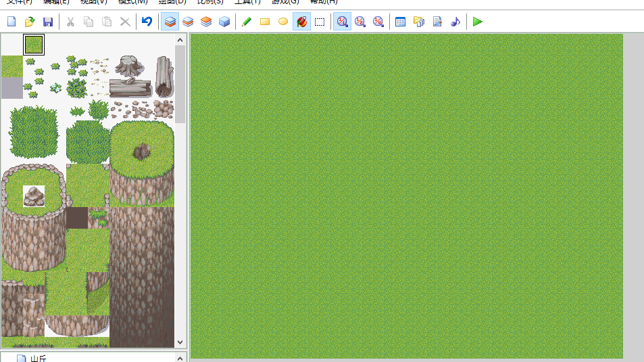Click the tileset palette scroll-down arrow

pos(180,342)
